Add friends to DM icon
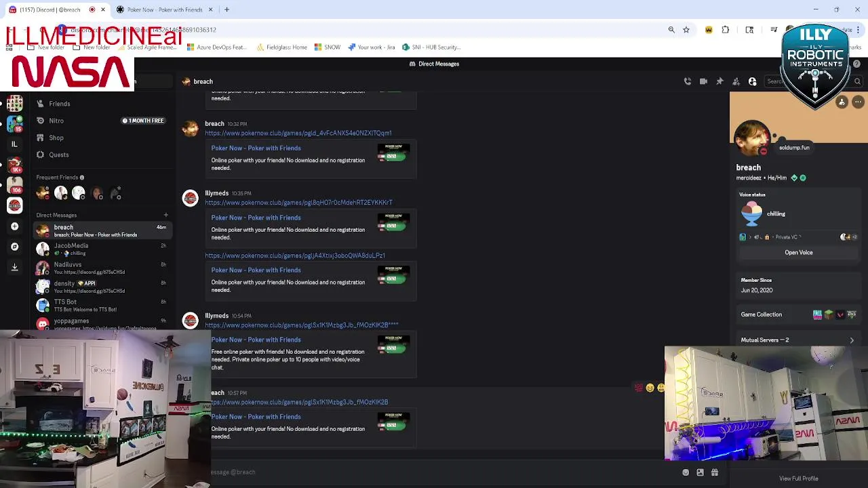868x488 pixels. pos(736,81)
